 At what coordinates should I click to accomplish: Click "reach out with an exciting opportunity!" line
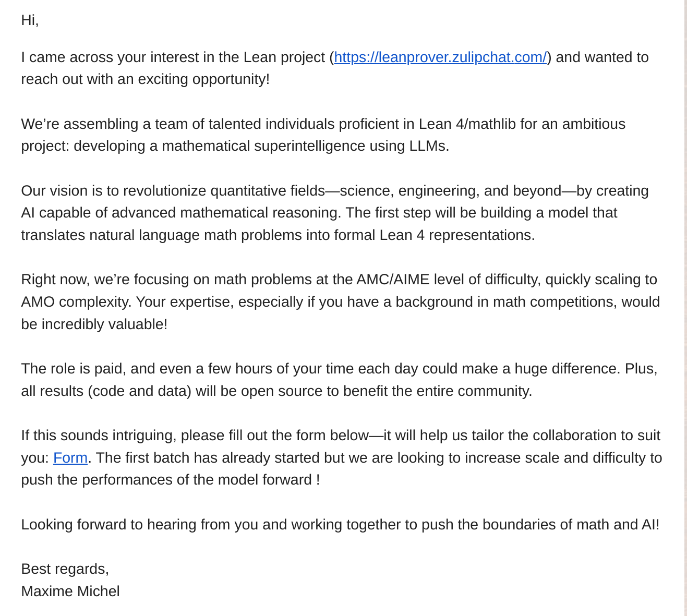point(146,79)
